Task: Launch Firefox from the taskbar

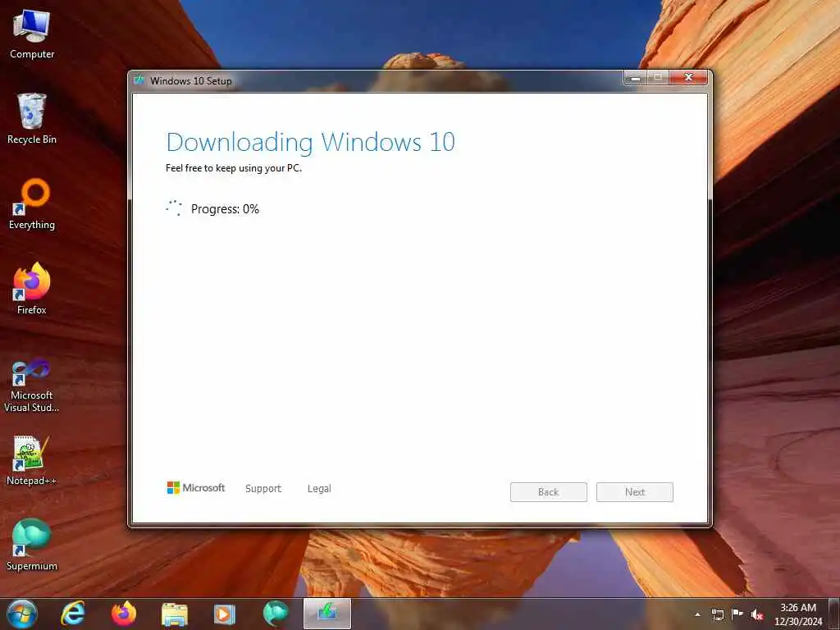Action: pyautogui.click(x=124, y=614)
